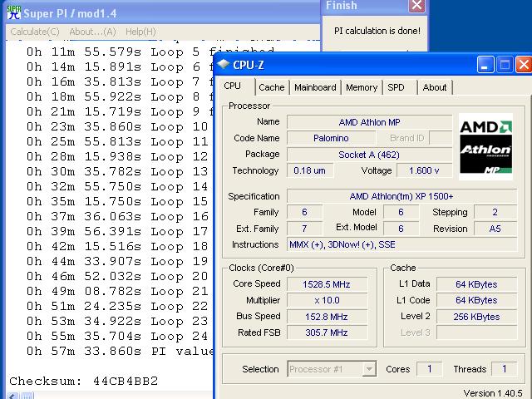The image size is (532, 399).
Task: Click the 0h 35m 15.750s Loop 15 line
Action: coord(117,201)
